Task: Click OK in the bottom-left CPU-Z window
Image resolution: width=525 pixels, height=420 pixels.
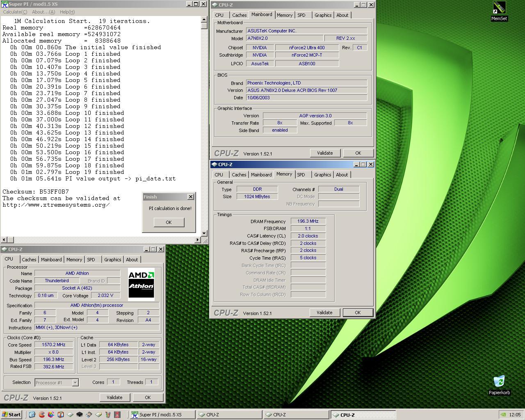Action: pyautogui.click(x=148, y=397)
